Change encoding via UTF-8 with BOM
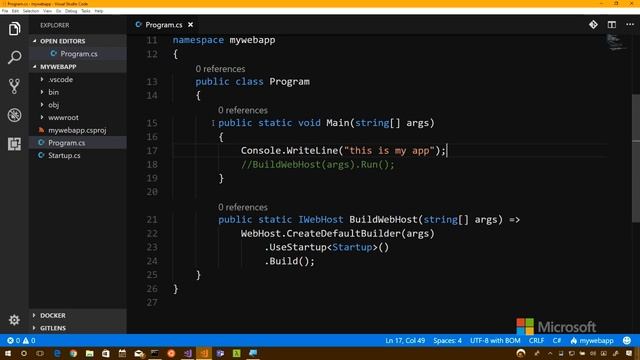640x360 pixels. 495,340
